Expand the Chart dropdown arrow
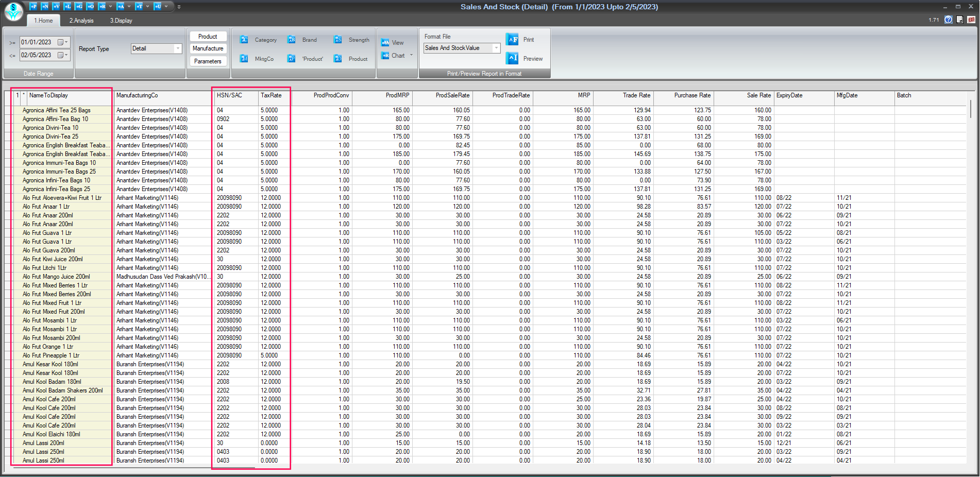Image resolution: width=980 pixels, height=477 pixels. pos(411,55)
